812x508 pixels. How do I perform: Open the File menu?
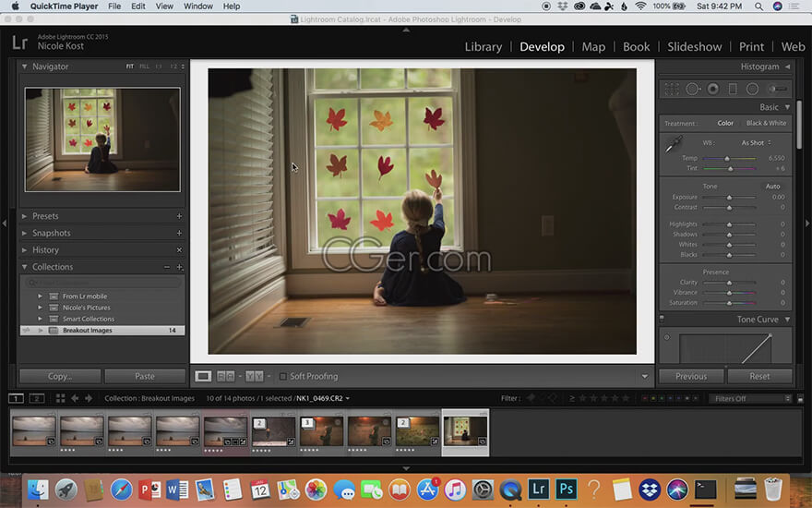(114, 6)
